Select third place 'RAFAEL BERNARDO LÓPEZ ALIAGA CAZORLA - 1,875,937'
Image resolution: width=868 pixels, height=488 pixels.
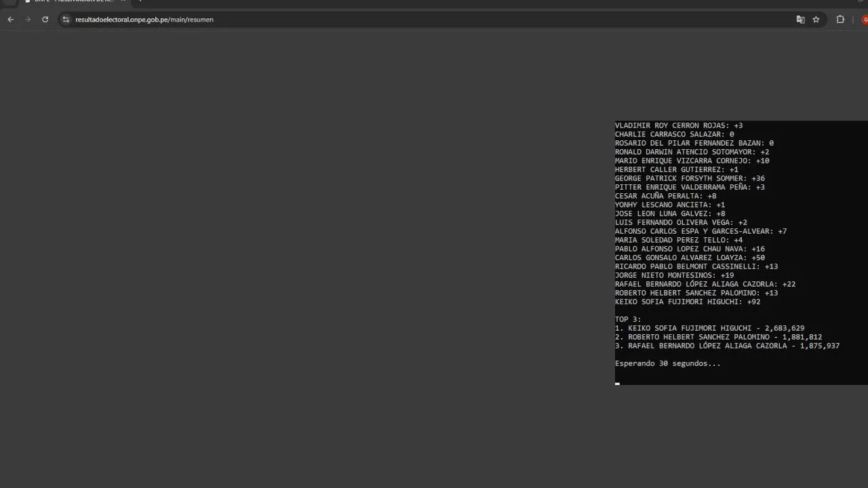(x=728, y=346)
